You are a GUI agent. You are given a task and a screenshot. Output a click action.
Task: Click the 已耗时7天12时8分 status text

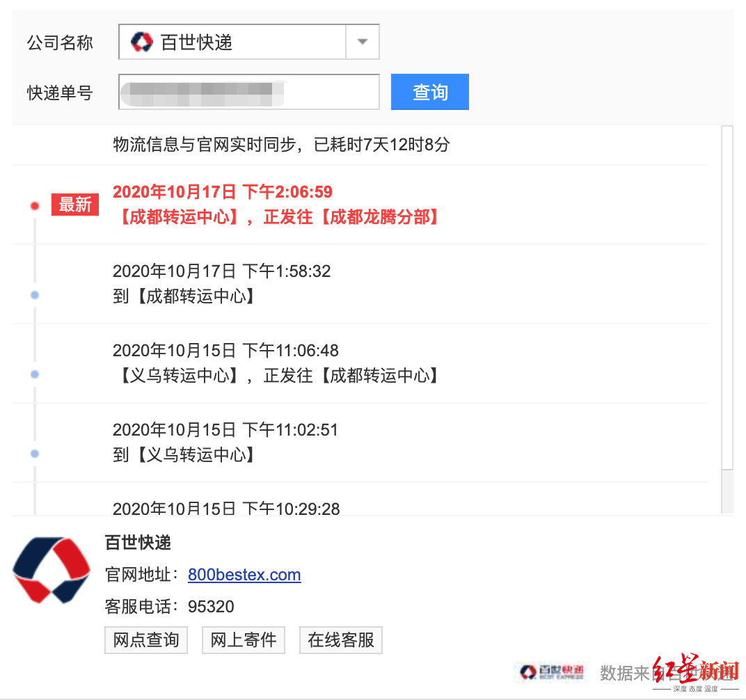click(x=381, y=144)
